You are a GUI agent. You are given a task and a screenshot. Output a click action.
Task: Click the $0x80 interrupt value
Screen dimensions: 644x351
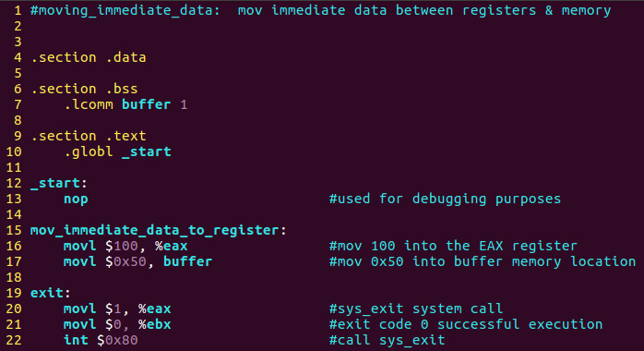pyautogui.click(x=117, y=340)
